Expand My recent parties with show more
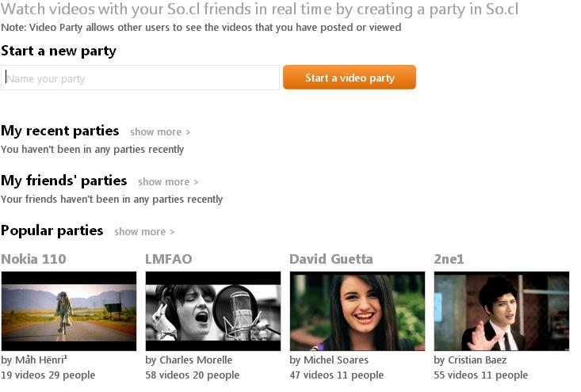 [x=160, y=132]
